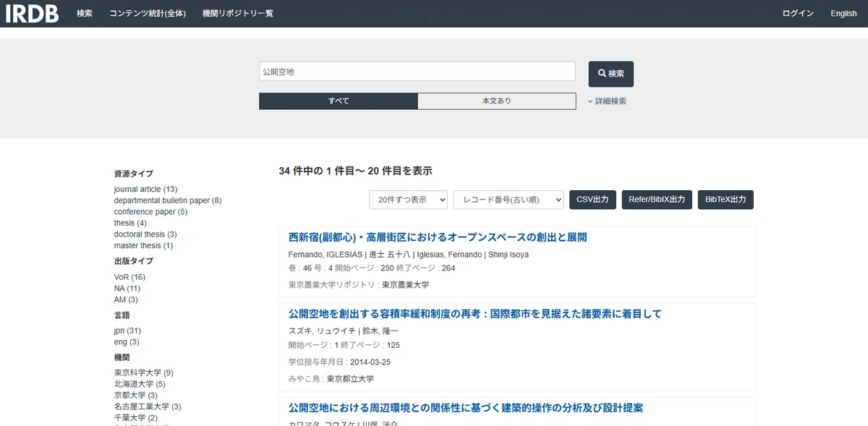Viewport: 868px width, 426px height.
Task: Click the CSV出力 button
Action: coord(593,200)
